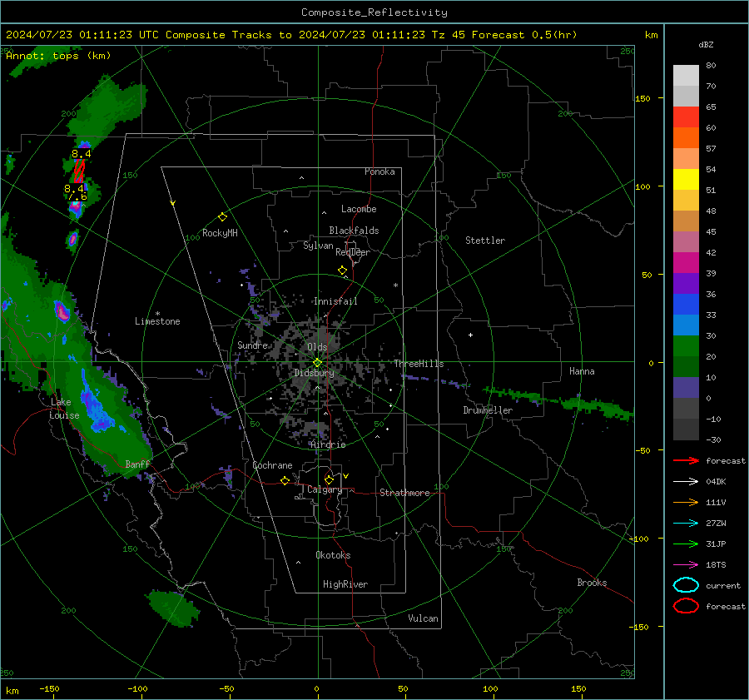Click yellow diamond marker below Cochrane
Screen dimensions: 749x700
tap(285, 481)
